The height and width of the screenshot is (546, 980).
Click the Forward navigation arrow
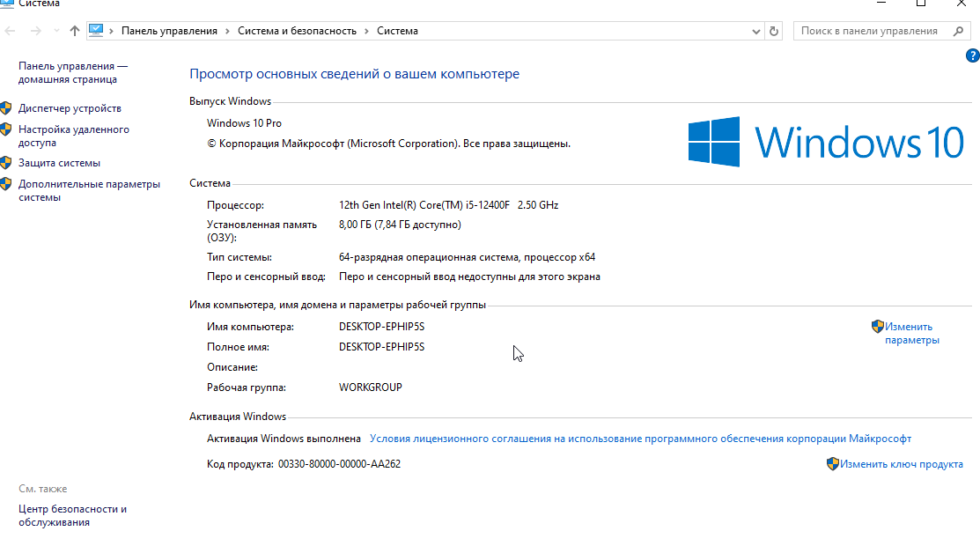pos(35,31)
